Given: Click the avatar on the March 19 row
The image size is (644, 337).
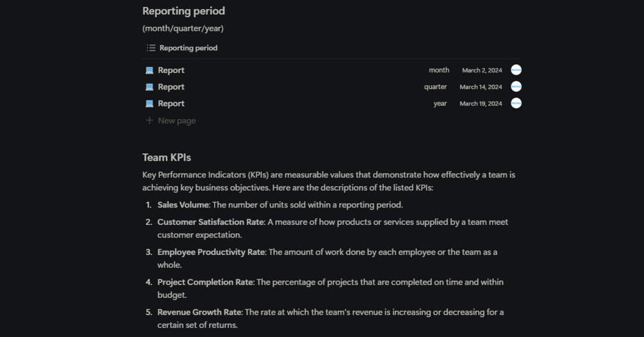Looking at the screenshot, I should [516, 104].
